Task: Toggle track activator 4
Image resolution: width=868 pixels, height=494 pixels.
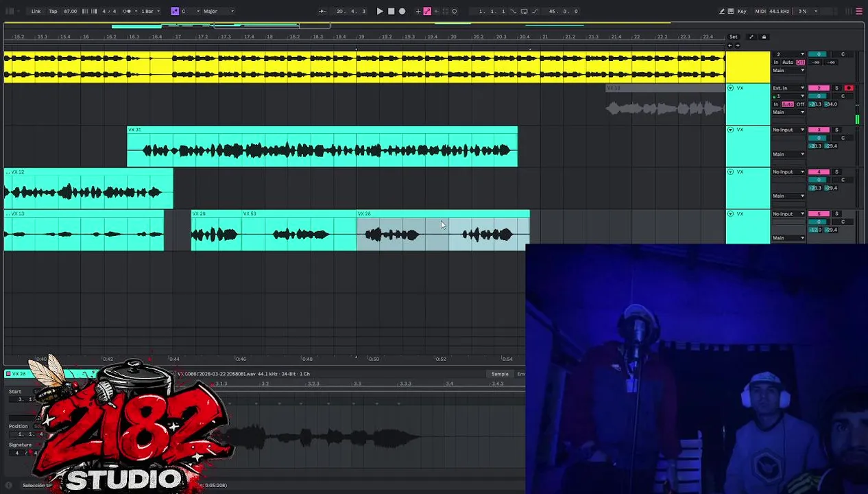Action: [819, 172]
